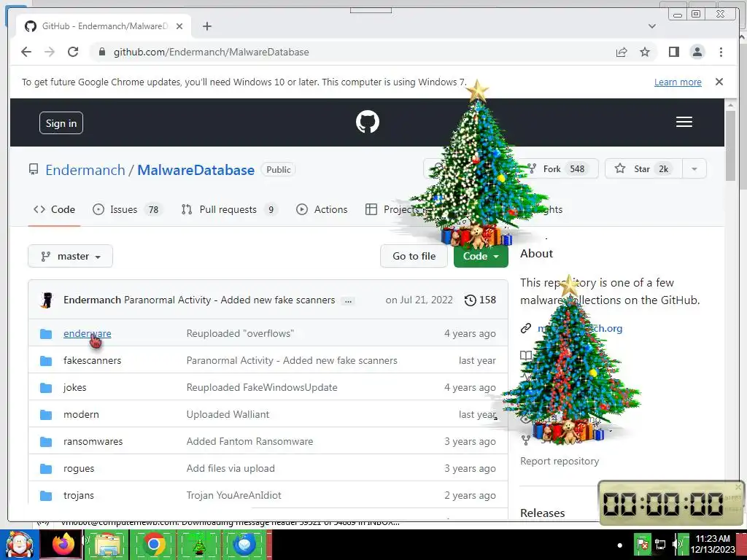Click the enderware folder icon
This screenshot has height=560, width=747.
pos(46,334)
